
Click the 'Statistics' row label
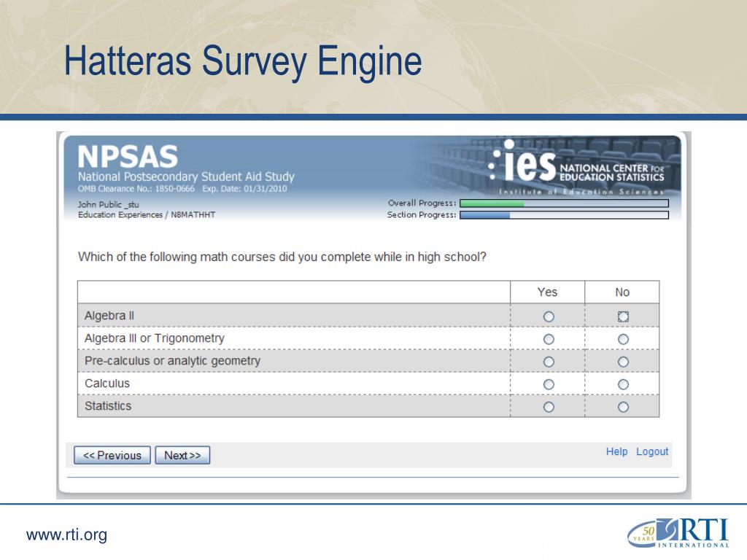tap(108, 406)
